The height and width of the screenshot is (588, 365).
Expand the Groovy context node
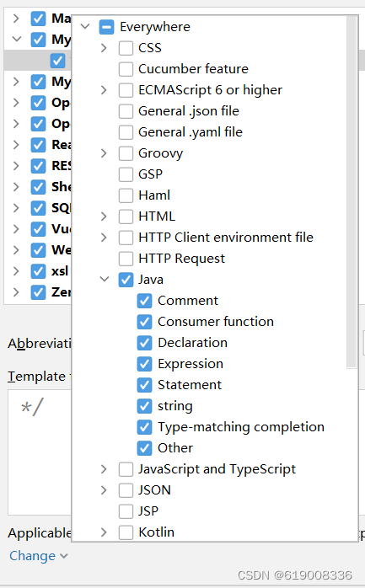click(x=104, y=153)
